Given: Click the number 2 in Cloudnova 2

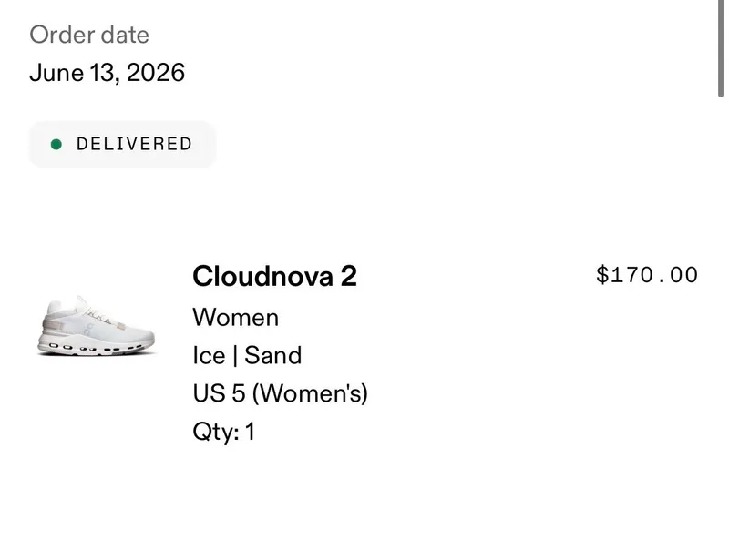Looking at the screenshot, I should [349, 276].
